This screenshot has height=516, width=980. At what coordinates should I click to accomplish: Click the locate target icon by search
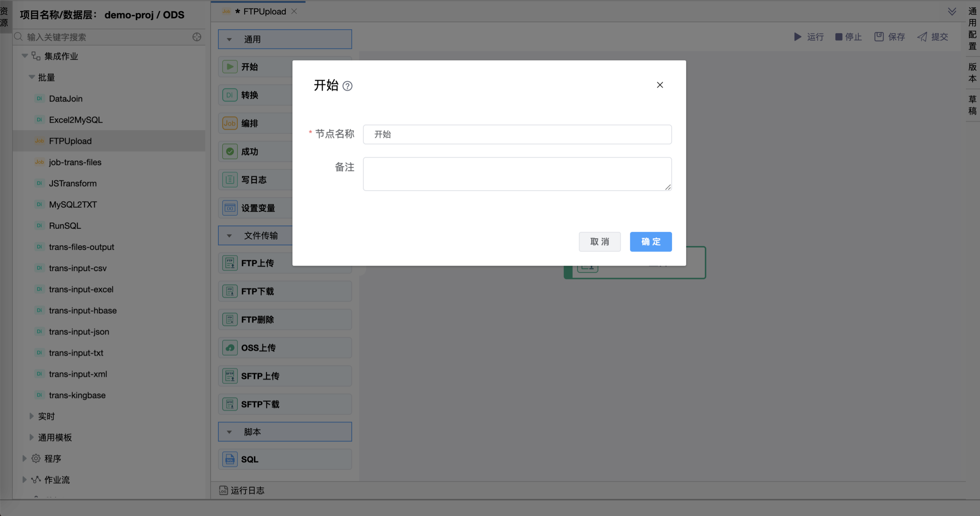pyautogui.click(x=197, y=37)
